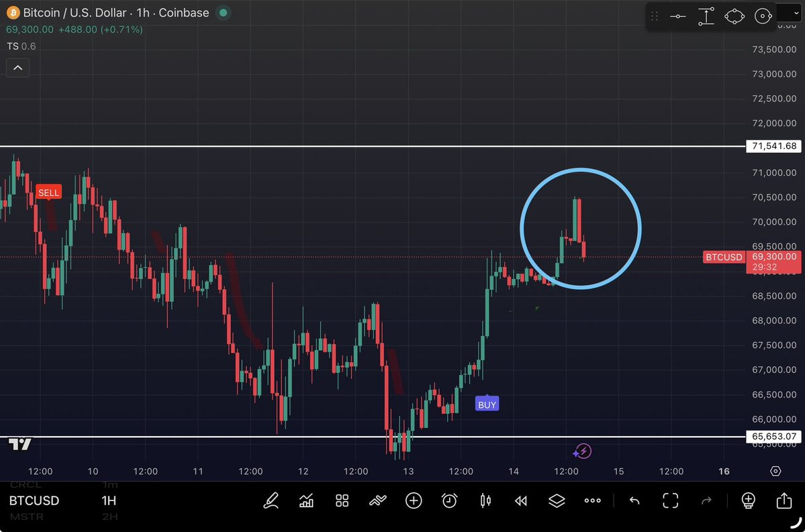
Task: Open the wavy-lines indicator templates icon
Action: point(378,500)
